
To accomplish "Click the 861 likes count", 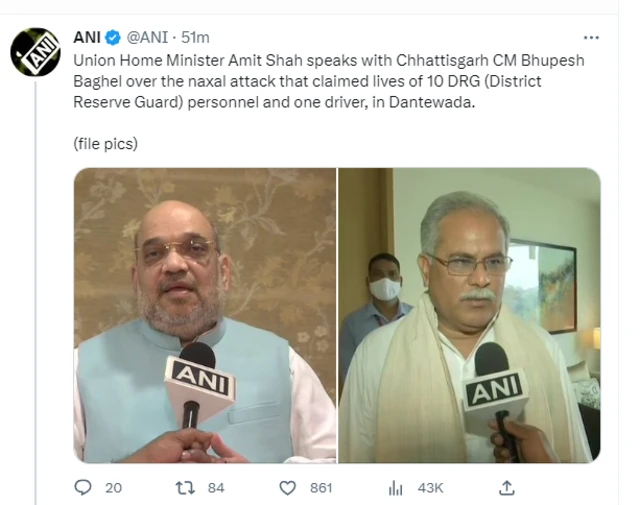I will tap(321, 488).
